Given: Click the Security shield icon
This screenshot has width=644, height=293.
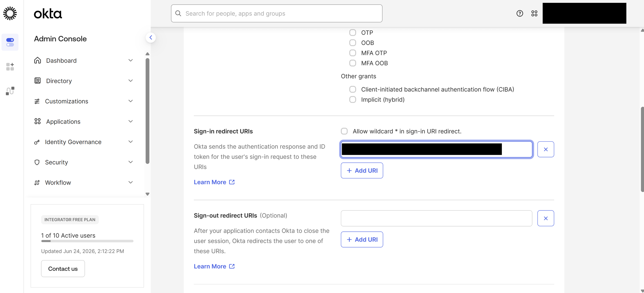Looking at the screenshot, I should pyautogui.click(x=37, y=162).
